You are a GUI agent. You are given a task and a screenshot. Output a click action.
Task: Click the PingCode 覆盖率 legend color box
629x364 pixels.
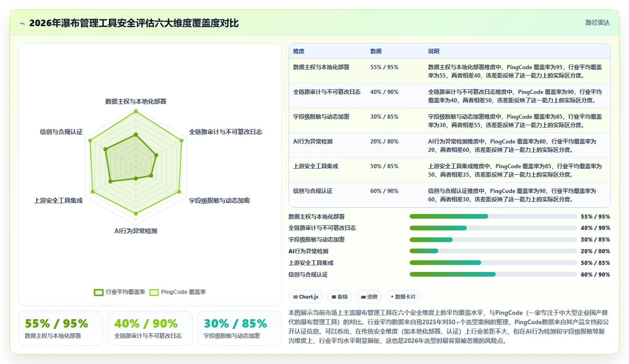pos(154,292)
